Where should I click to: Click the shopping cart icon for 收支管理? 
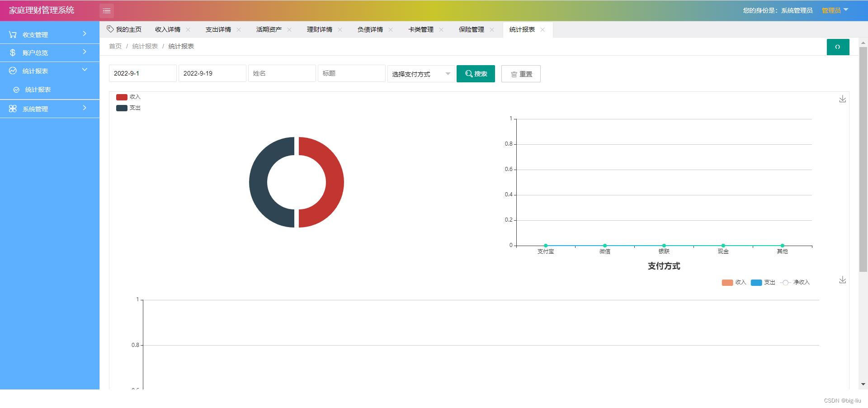13,34
